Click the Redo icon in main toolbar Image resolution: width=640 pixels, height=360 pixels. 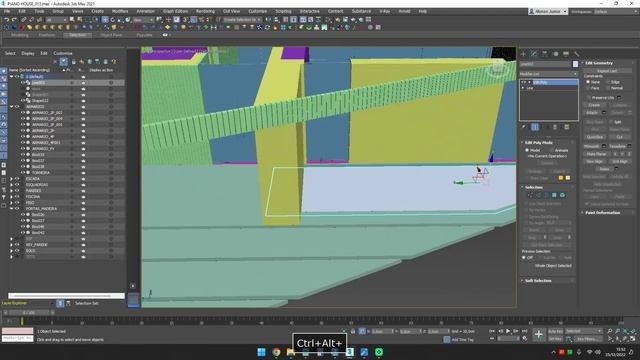pos(14,20)
